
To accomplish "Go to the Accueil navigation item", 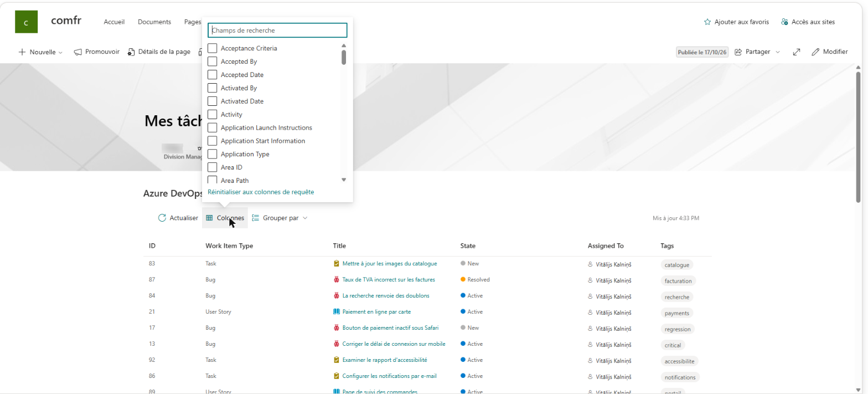I will [114, 22].
